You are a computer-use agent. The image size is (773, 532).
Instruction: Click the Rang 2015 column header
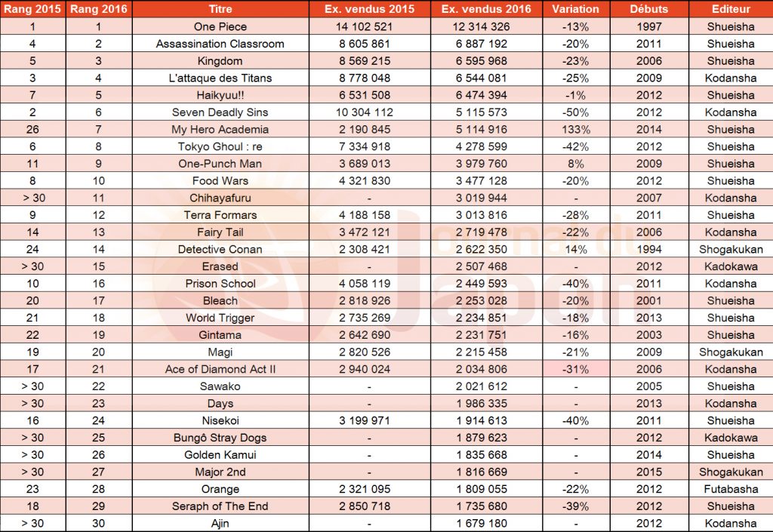click(x=32, y=9)
